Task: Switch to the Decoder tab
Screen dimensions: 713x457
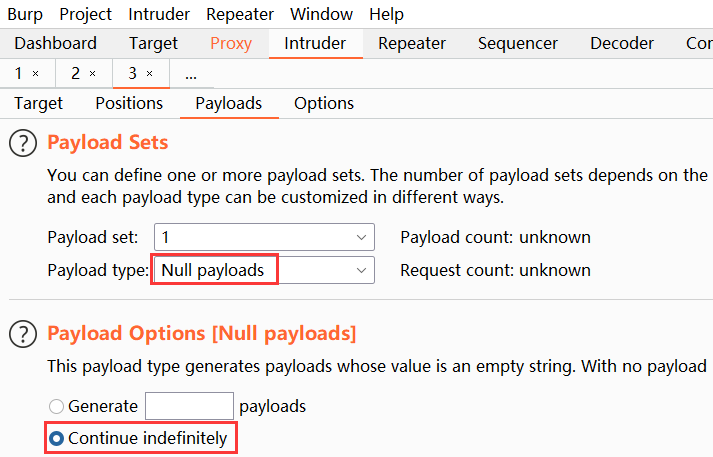Action: (622, 43)
